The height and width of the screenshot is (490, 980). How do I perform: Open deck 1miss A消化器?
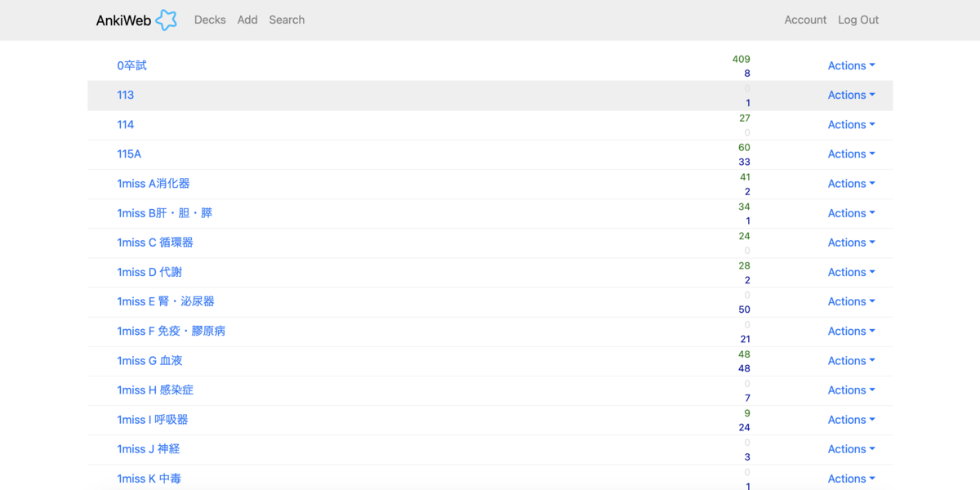click(154, 184)
